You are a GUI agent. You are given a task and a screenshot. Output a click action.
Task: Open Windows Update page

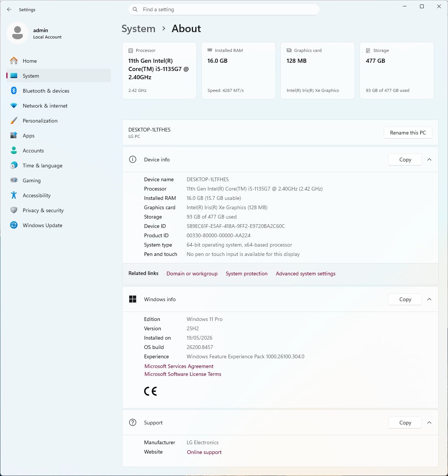(x=59, y=225)
